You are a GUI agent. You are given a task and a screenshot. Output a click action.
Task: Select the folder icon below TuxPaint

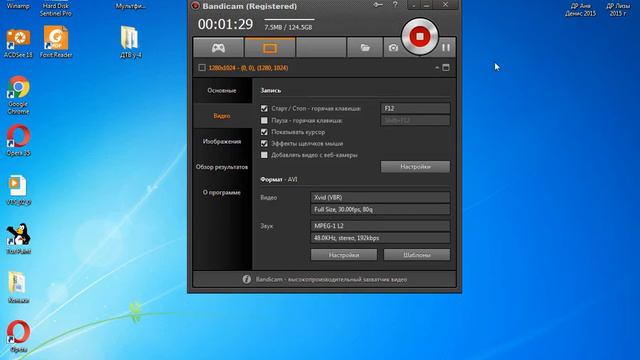pyautogui.click(x=18, y=287)
